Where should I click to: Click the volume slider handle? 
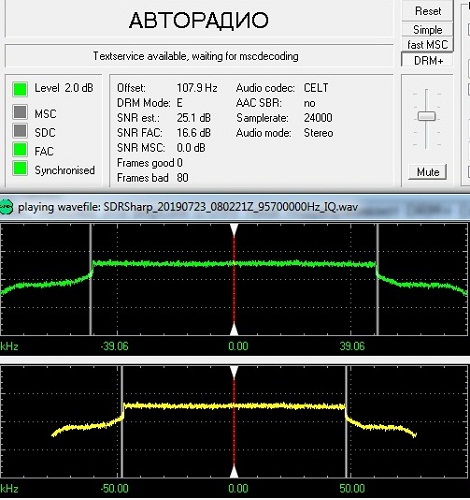426,116
